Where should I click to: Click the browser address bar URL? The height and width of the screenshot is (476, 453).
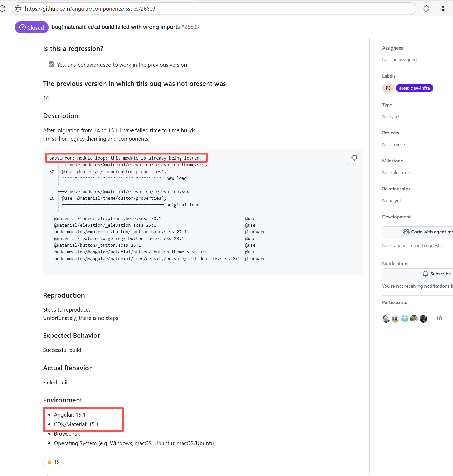(90, 9)
